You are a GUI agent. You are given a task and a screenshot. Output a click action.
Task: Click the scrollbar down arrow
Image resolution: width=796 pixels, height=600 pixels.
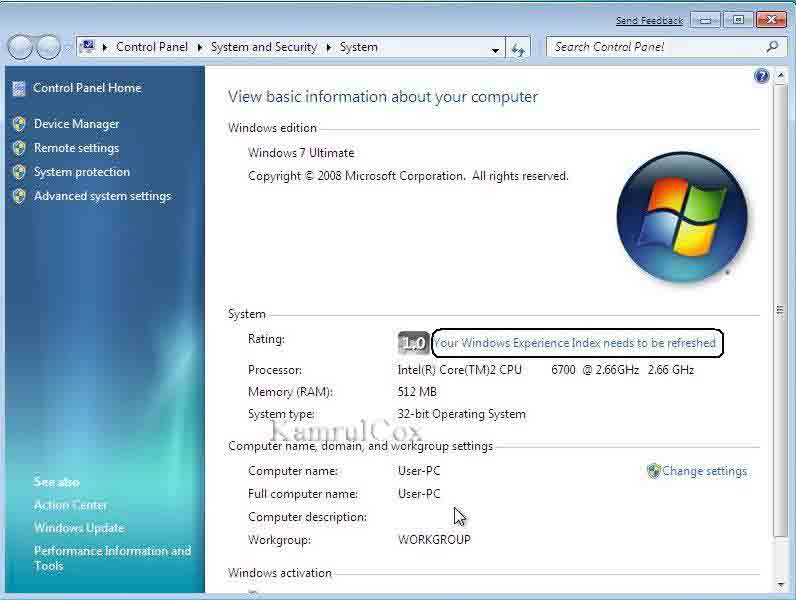781,585
